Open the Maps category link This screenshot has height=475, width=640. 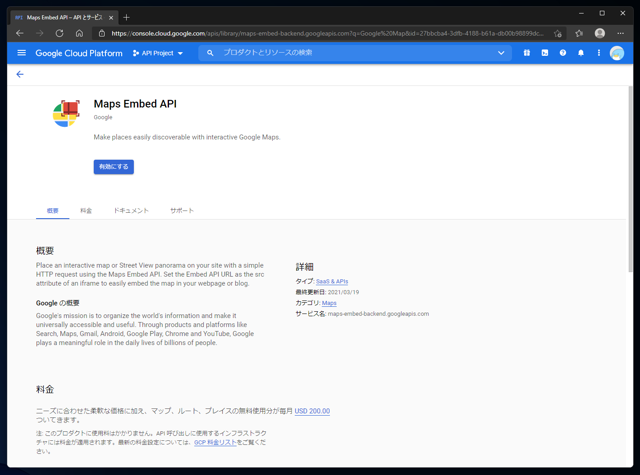click(329, 303)
